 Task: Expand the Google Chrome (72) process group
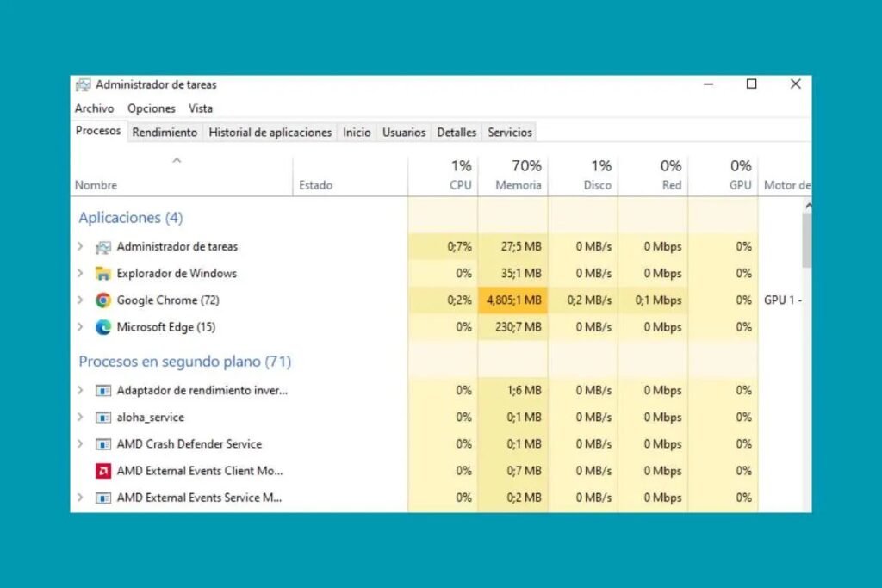pos(80,300)
